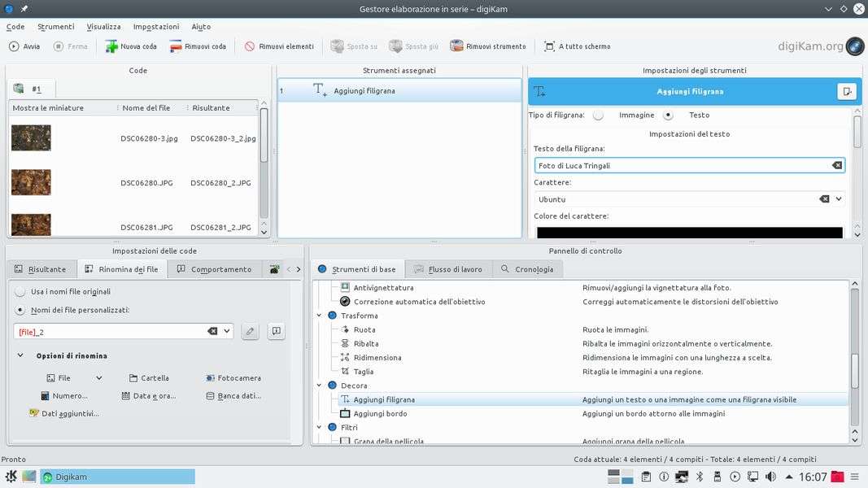Click Rimuovi strumento toolbar button

(488, 46)
